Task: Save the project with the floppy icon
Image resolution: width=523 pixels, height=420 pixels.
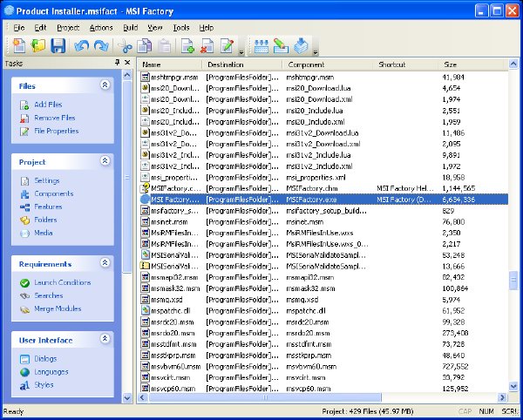Action: pyautogui.click(x=58, y=45)
